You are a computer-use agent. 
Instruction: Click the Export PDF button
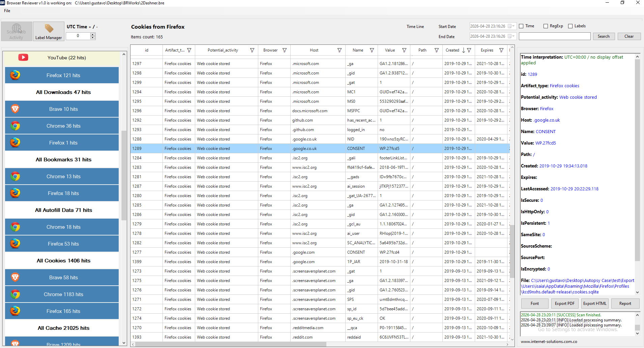[565, 304]
